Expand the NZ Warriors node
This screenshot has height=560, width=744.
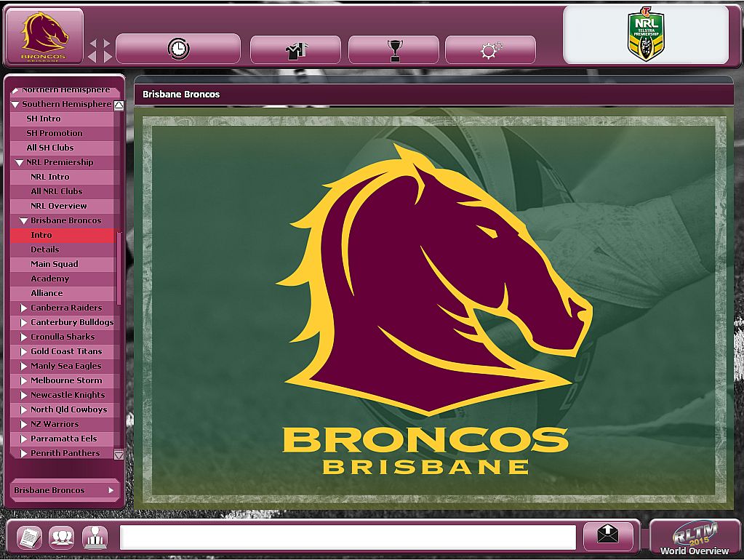[24, 424]
